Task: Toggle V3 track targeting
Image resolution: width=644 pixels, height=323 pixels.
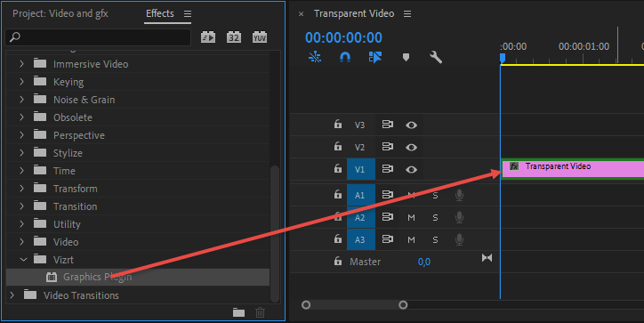Action: (359, 125)
